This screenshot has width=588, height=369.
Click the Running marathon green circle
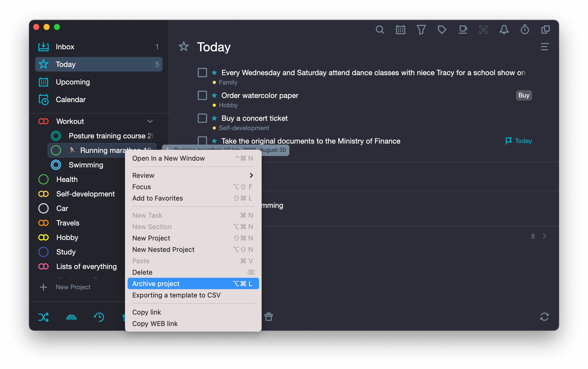(x=56, y=150)
